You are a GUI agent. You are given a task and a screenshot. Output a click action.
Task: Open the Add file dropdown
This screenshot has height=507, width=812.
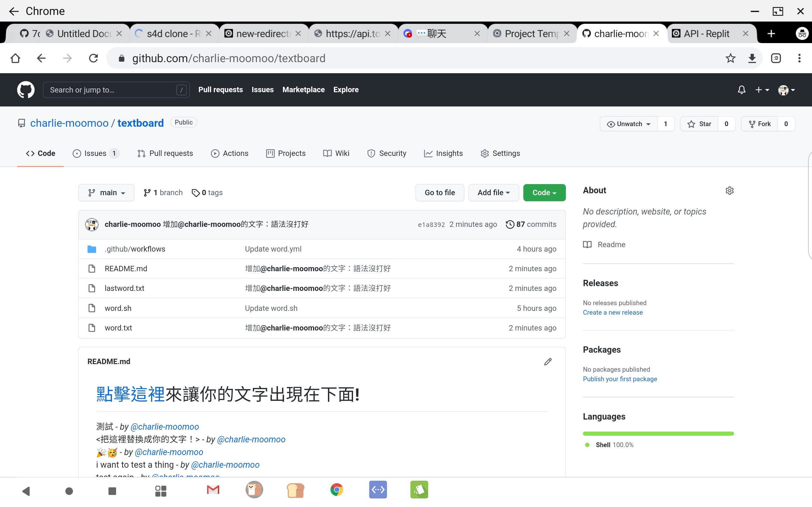(x=493, y=192)
